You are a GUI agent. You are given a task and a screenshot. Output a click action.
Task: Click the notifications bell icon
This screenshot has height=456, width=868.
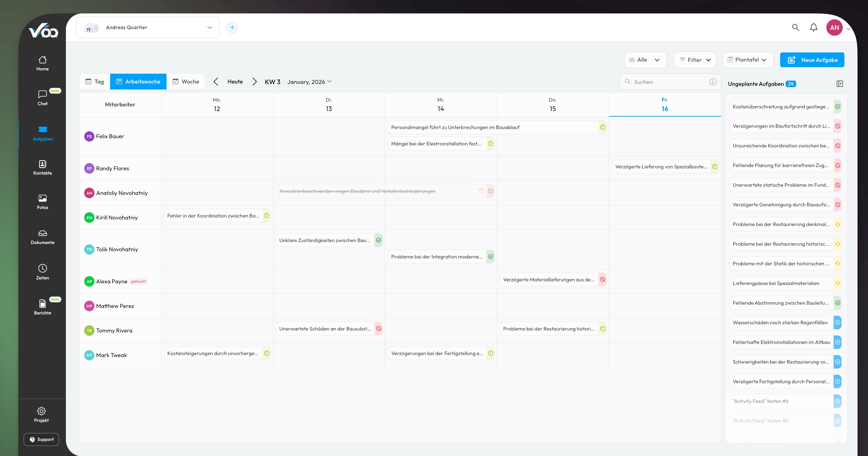pyautogui.click(x=813, y=27)
